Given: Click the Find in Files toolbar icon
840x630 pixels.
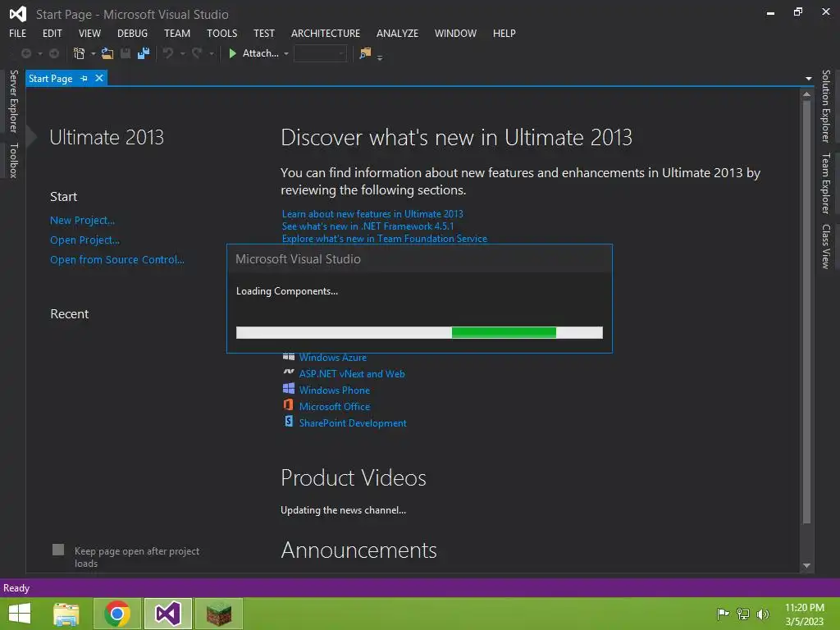Looking at the screenshot, I should 365,53.
